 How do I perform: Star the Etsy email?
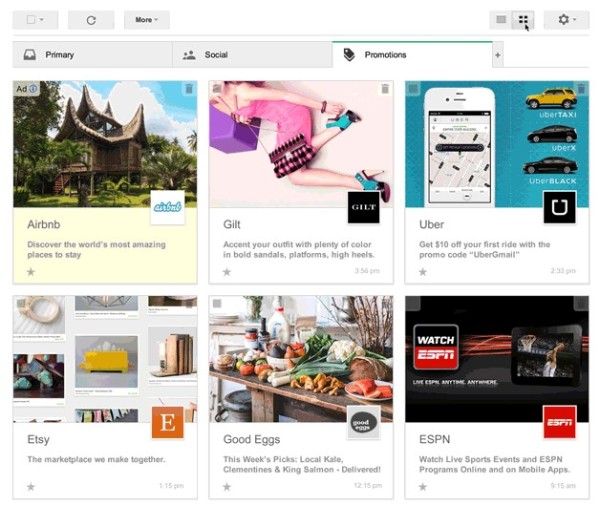31,487
